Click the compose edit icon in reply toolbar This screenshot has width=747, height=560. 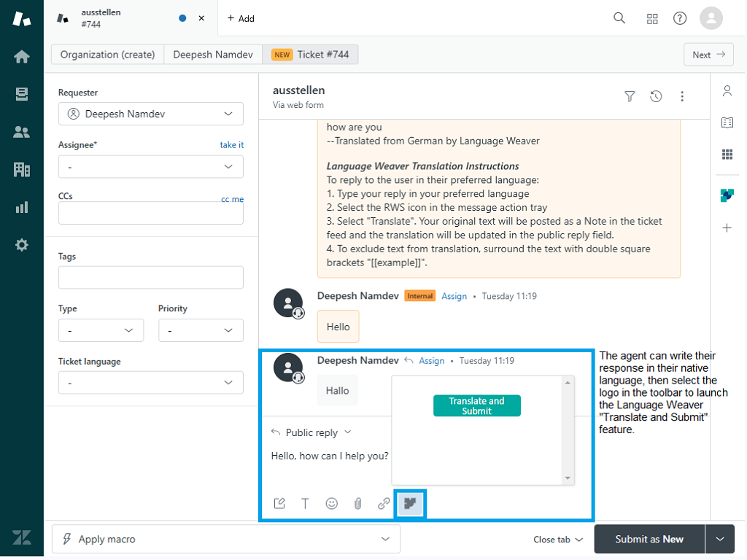coord(279,503)
